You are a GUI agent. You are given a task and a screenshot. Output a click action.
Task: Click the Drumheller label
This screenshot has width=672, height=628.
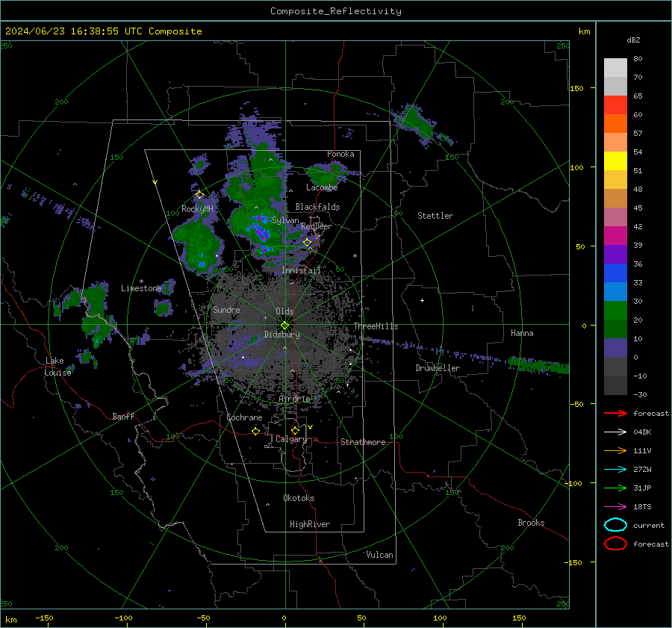tap(438, 368)
